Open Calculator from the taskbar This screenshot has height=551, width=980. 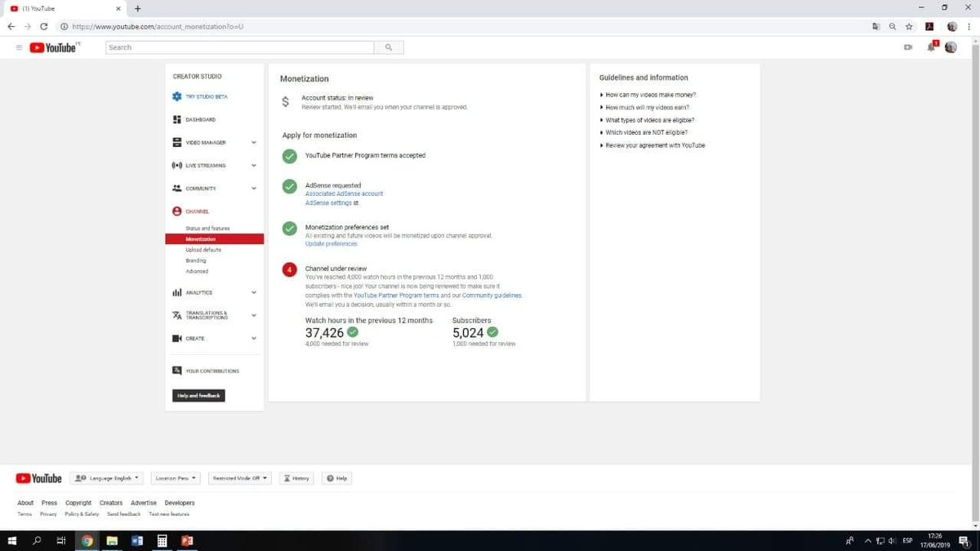162,540
